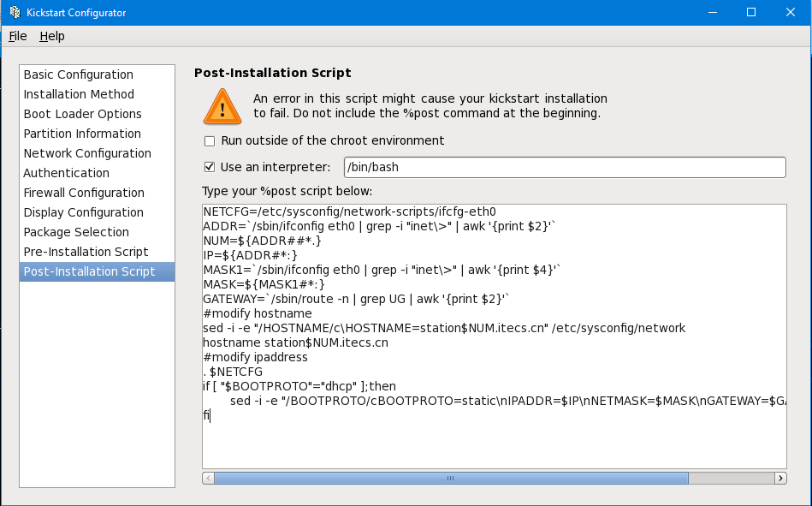Switch to the Authentication section

[67, 173]
